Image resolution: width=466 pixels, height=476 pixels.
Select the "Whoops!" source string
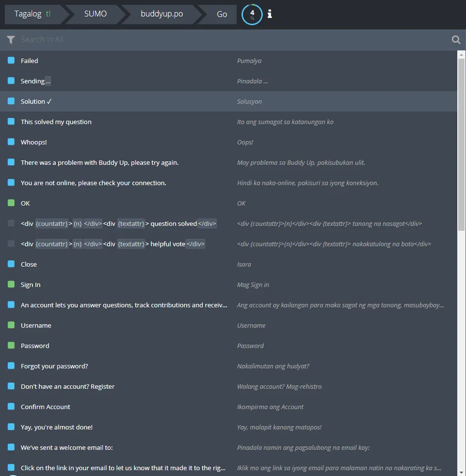(x=34, y=142)
